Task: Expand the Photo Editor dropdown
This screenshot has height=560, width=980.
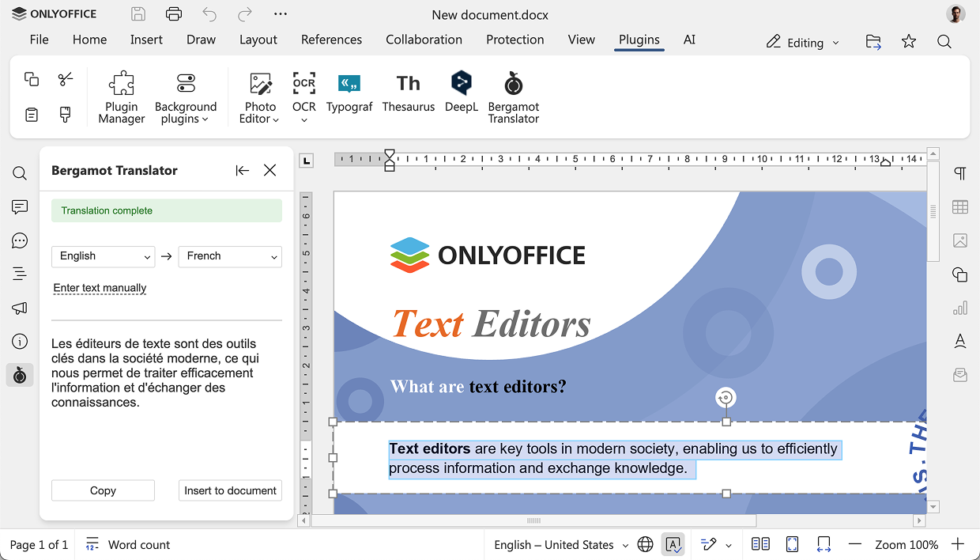Action: [260, 97]
